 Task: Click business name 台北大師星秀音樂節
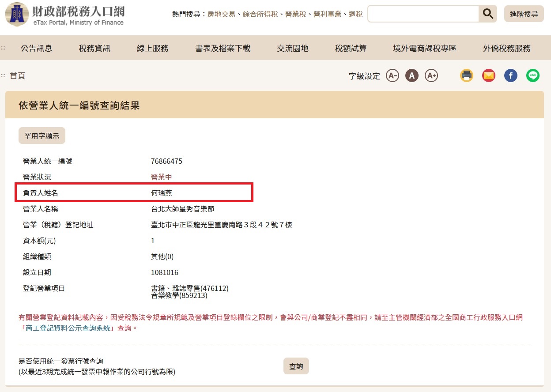(182, 209)
